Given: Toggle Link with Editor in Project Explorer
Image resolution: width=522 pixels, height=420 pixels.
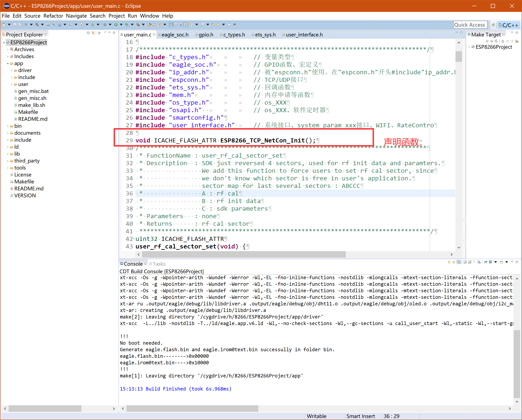Looking at the screenshot, I should [93, 33].
